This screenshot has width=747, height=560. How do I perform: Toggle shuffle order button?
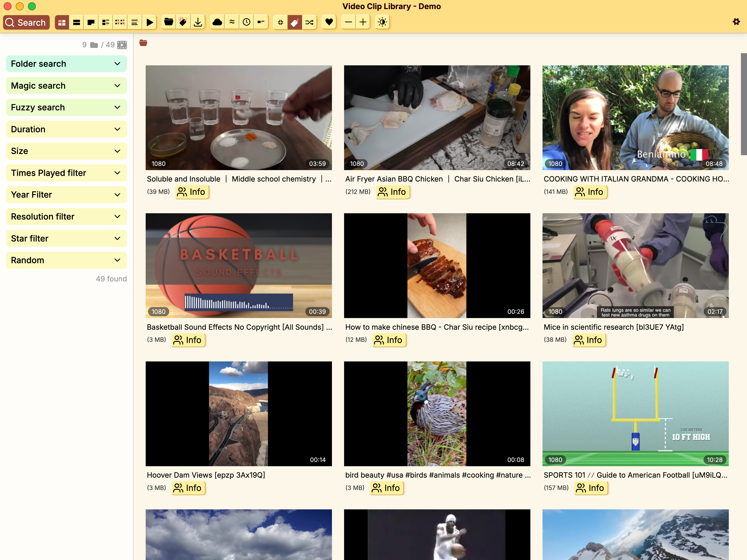pyautogui.click(x=309, y=22)
